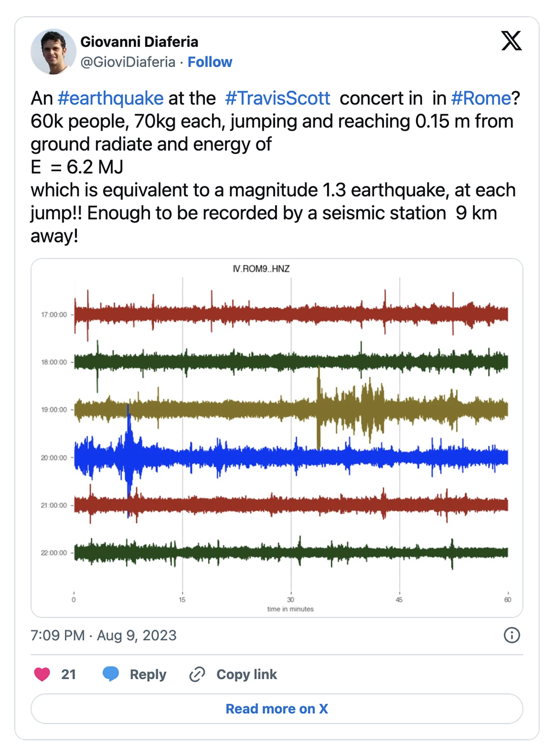Click the Copy link text

coord(246,674)
